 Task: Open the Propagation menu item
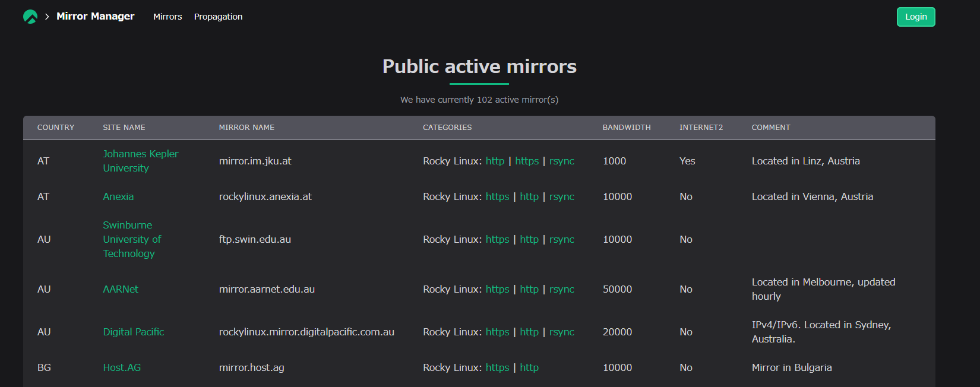pyautogui.click(x=218, y=17)
